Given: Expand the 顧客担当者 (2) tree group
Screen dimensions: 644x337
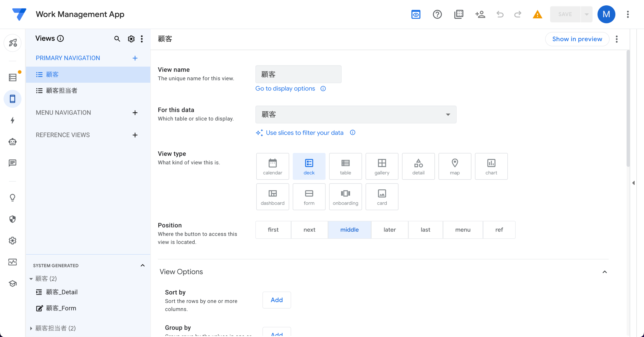Looking at the screenshot, I should [x=31, y=328].
